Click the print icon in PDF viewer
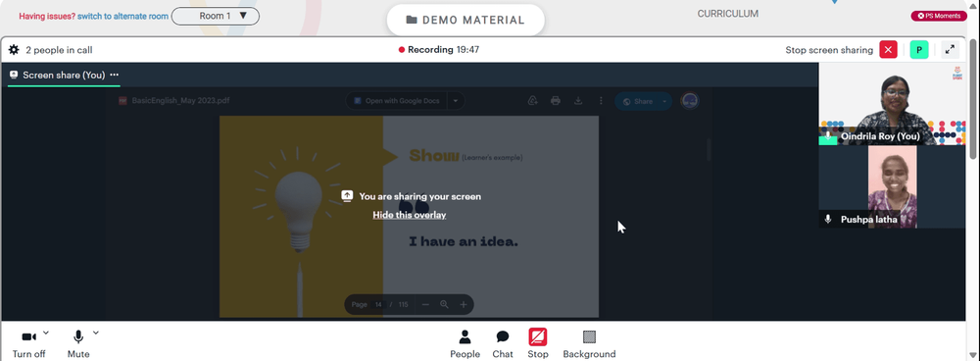 pyautogui.click(x=555, y=101)
